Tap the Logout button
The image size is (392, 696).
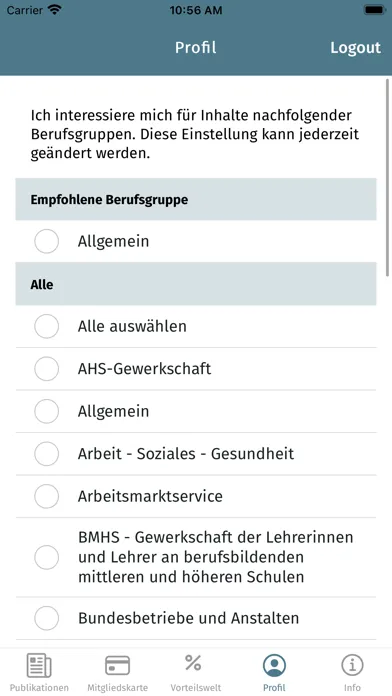[356, 47]
